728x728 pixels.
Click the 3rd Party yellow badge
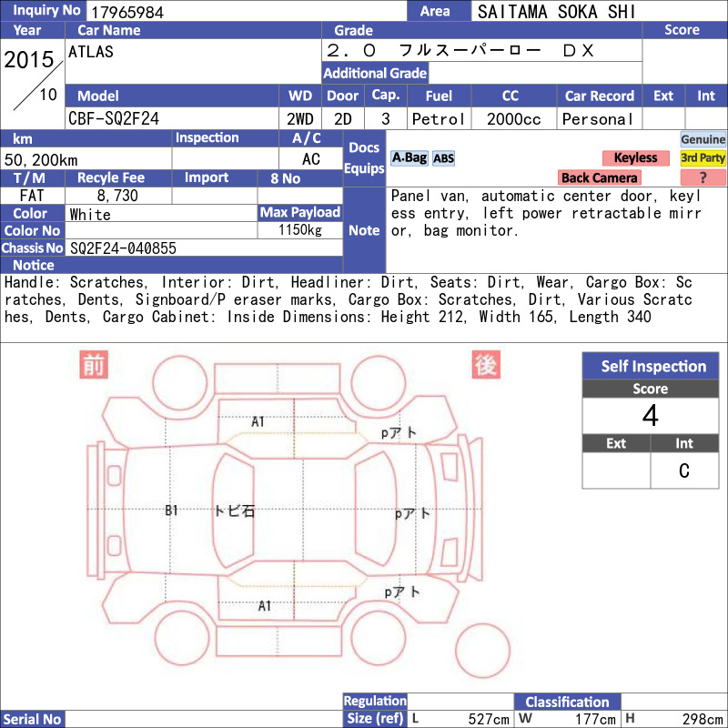point(703,157)
